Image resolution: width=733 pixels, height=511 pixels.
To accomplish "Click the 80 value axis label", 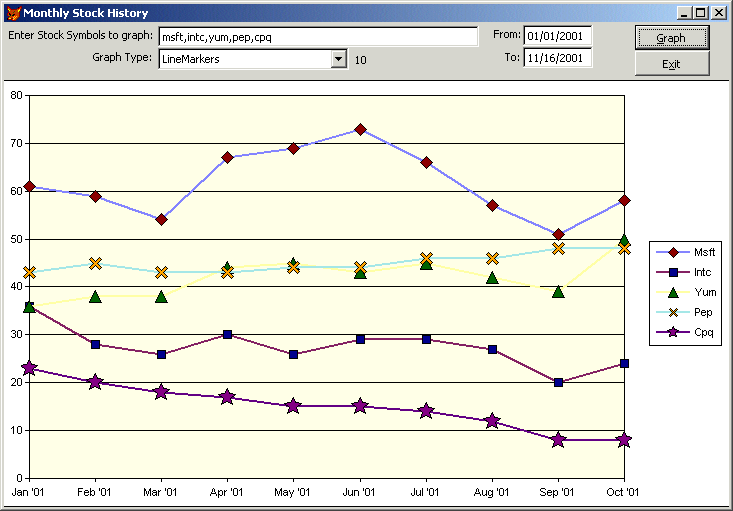I will tap(16, 95).
